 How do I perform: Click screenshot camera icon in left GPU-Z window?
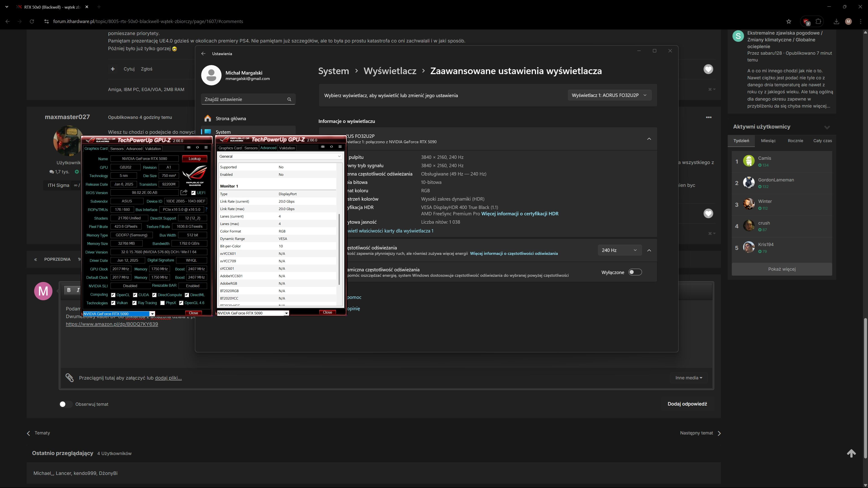pos(189,148)
